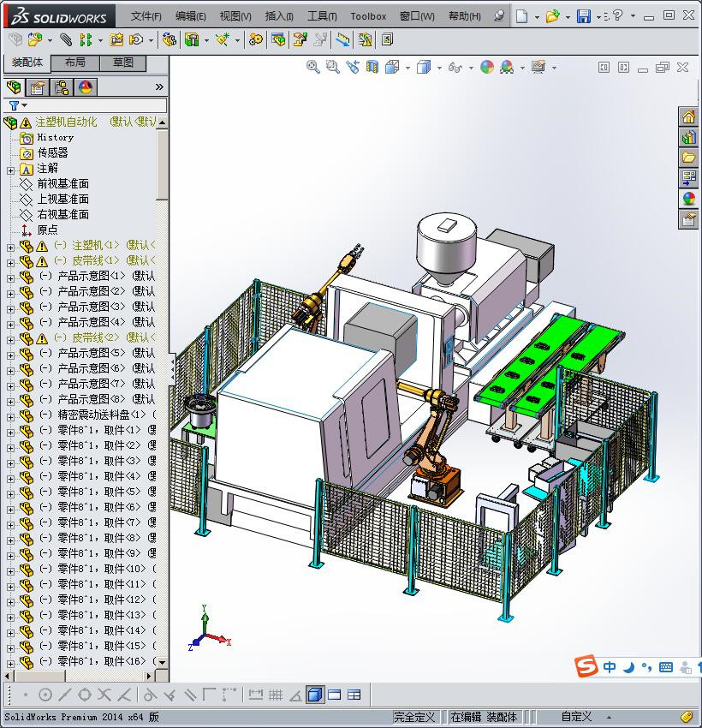This screenshot has width=702, height=728.
Task: Open the Design Library icon in task pane
Action: point(688,137)
